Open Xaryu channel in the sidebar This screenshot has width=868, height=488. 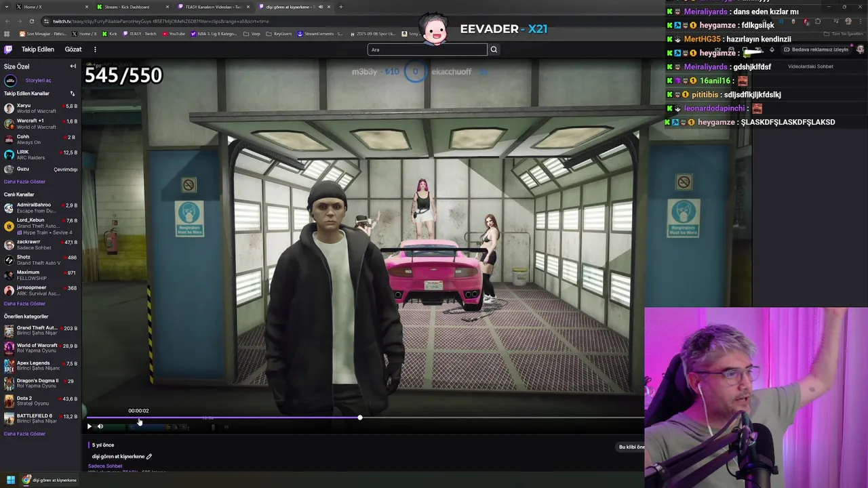41,108
